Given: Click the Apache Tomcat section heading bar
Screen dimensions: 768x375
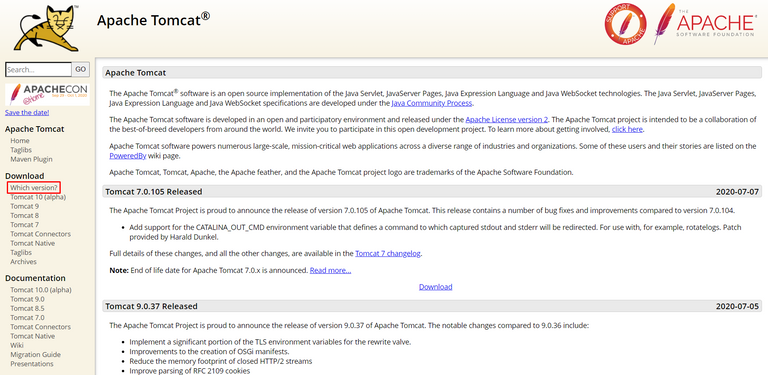Looking at the screenshot, I should (432, 73).
